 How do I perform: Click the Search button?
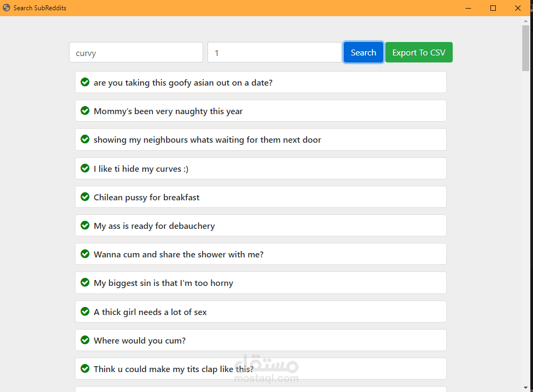tap(363, 52)
